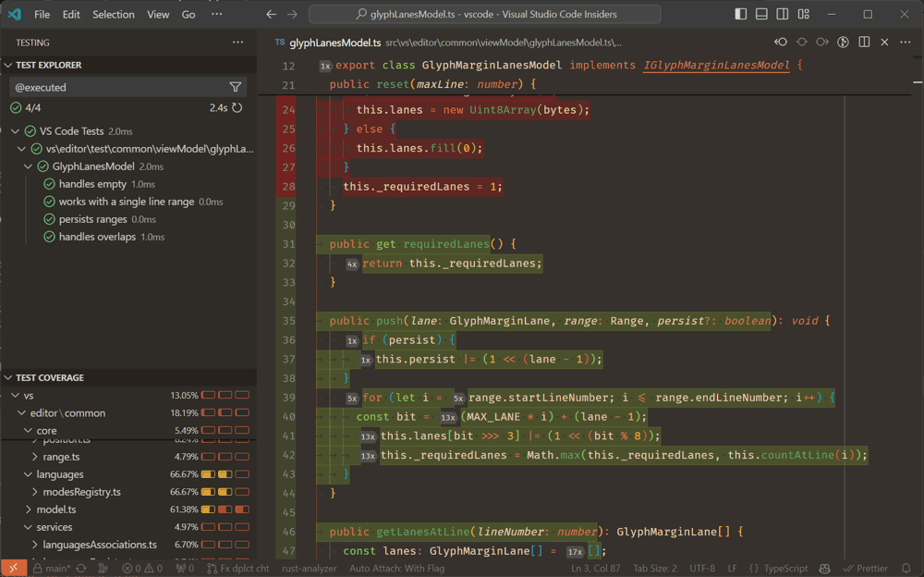Open the split editor icon in title bar
The image size is (924, 577).
(864, 42)
